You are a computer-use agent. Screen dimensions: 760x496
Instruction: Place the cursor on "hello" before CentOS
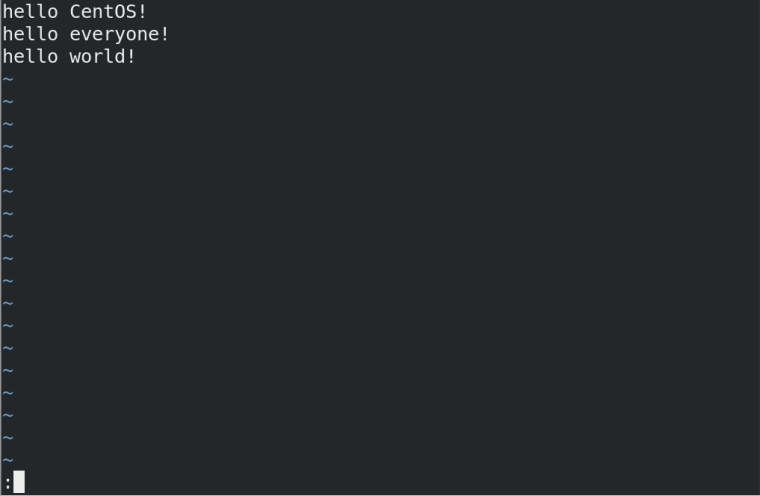31,12
